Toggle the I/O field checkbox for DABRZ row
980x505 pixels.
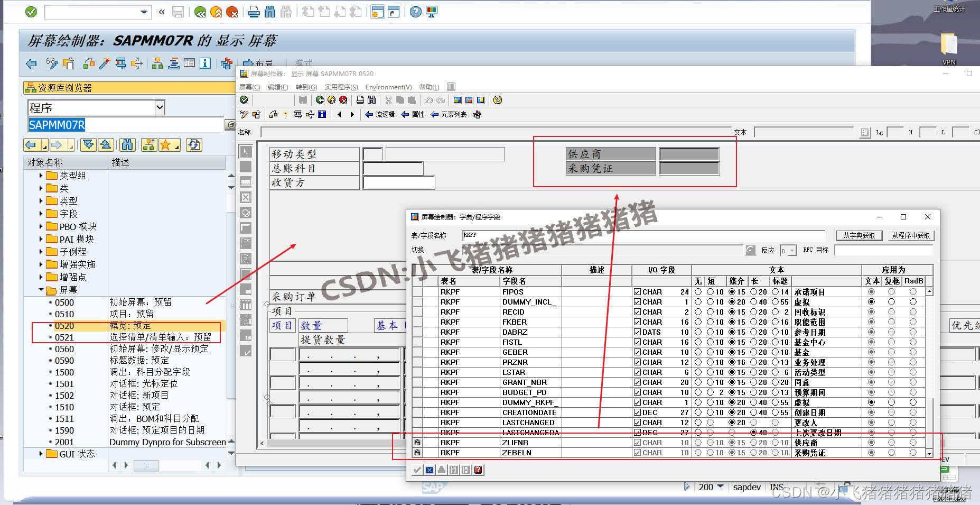[638, 332]
